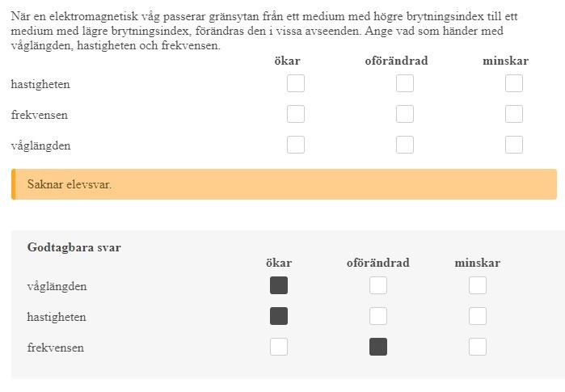Click 'minskar' box for våglängden under Godtagbara svar

coord(478,286)
